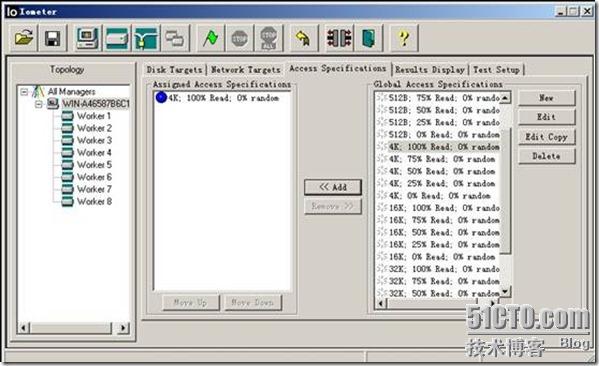Stop the current test icon
Viewport: 599px width, 366px height.
(240, 38)
